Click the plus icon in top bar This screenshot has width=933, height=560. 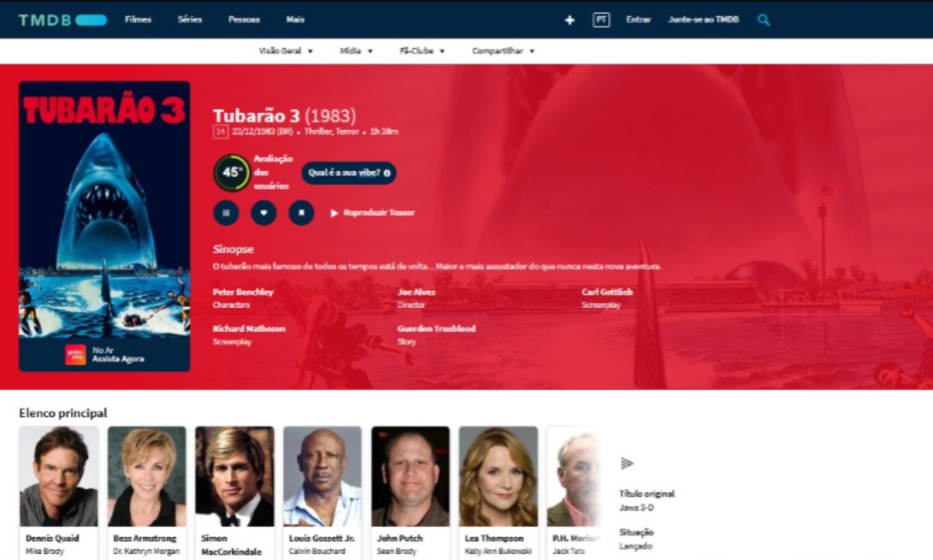(x=570, y=20)
